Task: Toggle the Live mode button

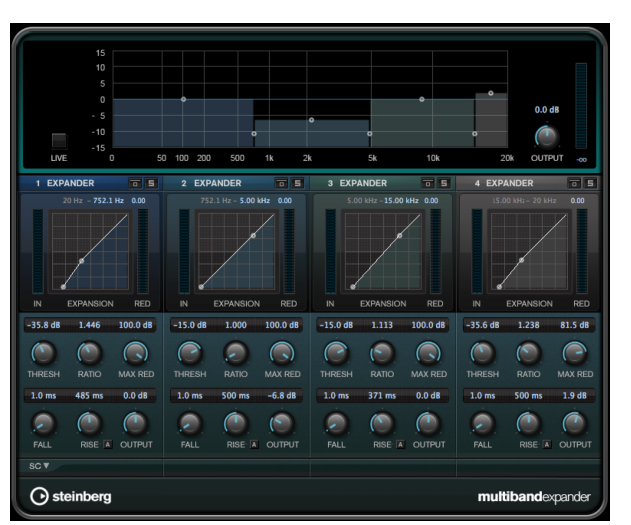Action: [60, 141]
